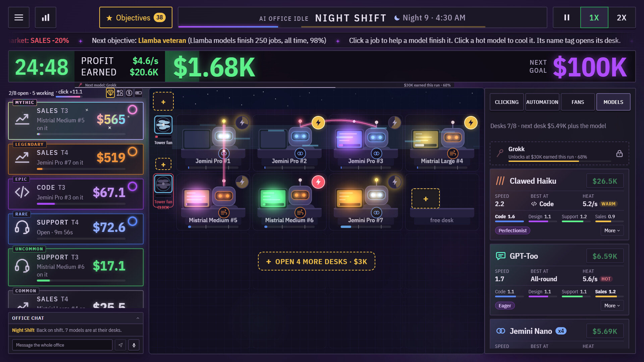Switch to the Fans tab

[578, 102]
